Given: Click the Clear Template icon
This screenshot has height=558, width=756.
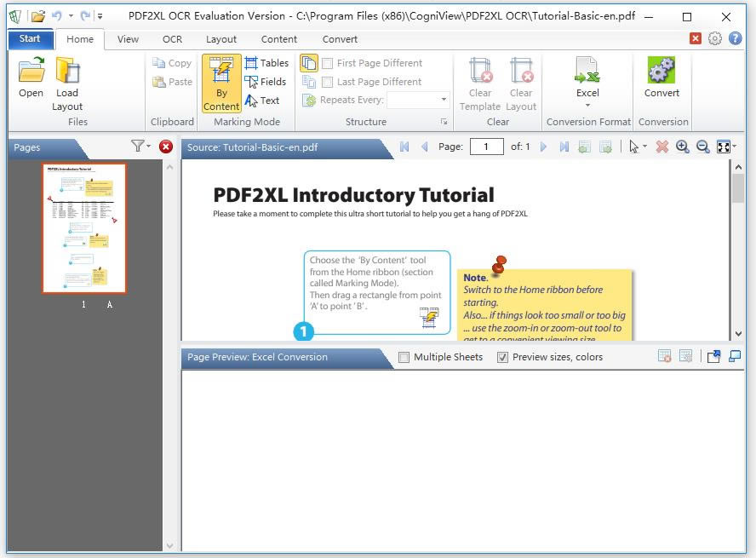Looking at the screenshot, I should point(480,83).
